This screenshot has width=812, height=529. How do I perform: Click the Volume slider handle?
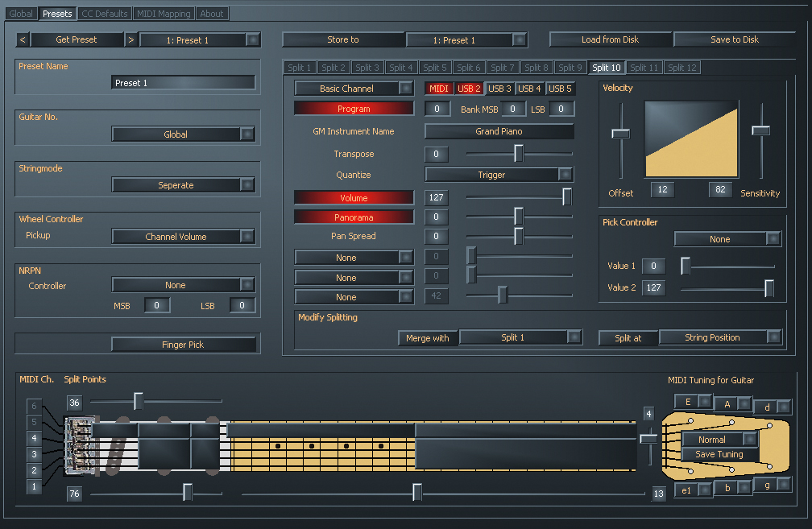[x=567, y=197]
